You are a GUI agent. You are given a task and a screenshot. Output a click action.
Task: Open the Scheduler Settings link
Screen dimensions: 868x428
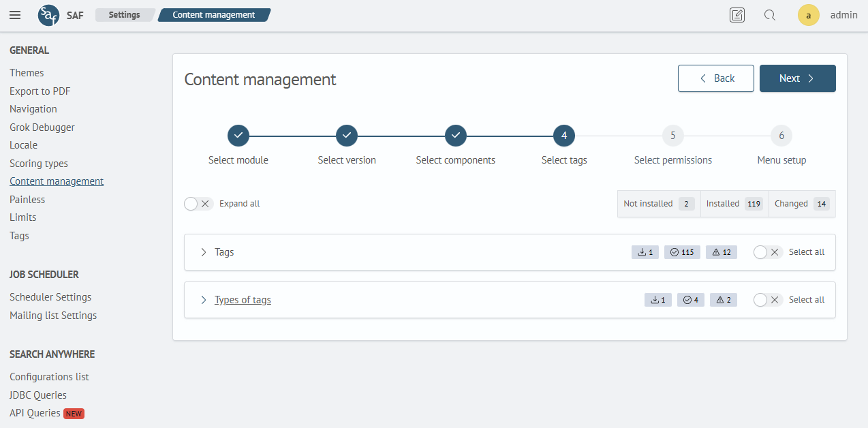pyautogui.click(x=50, y=297)
